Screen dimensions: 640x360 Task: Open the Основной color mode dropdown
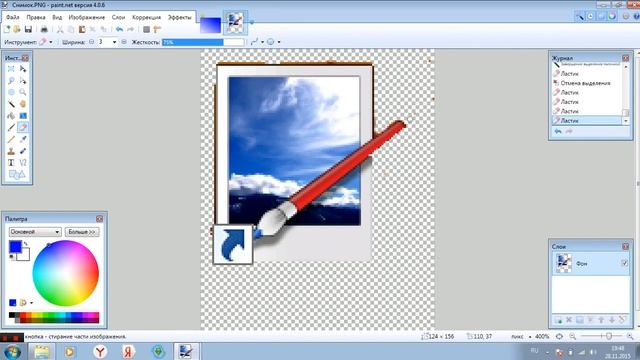pos(35,232)
